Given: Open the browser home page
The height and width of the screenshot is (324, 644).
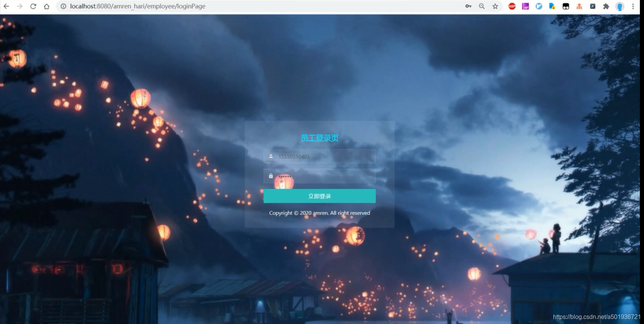Looking at the screenshot, I should pyautogui.click(x=46, y=6).
